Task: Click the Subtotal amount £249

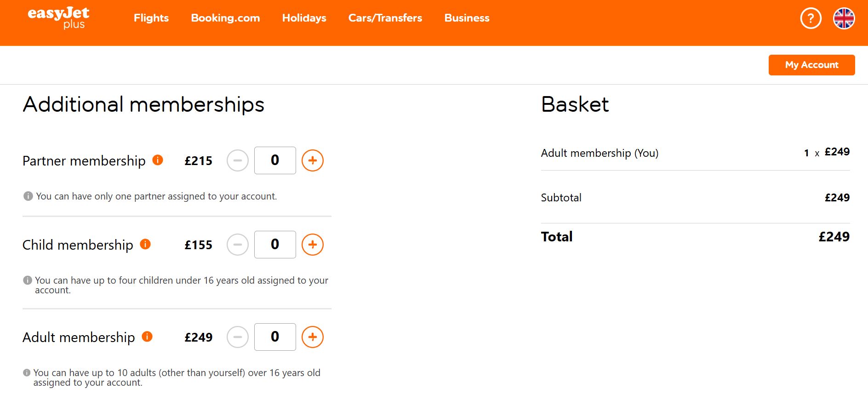Action: coord(837,198)
